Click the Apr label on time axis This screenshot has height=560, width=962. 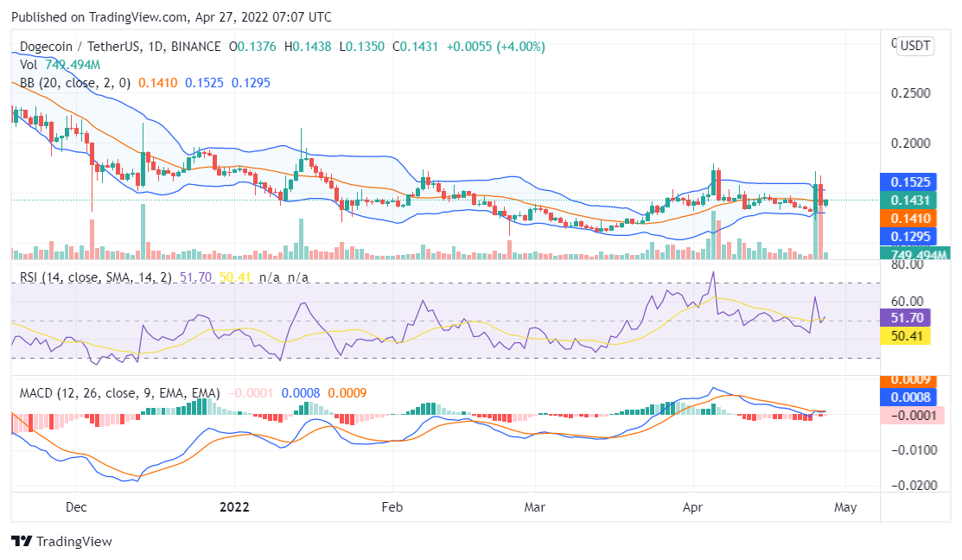click(692, 506)
